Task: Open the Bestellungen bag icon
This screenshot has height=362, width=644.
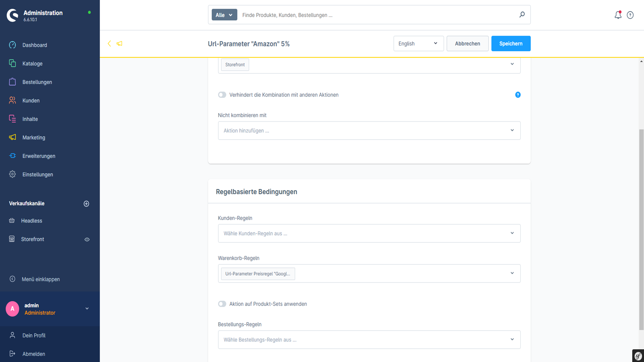Action: click(x=12, y=82)
